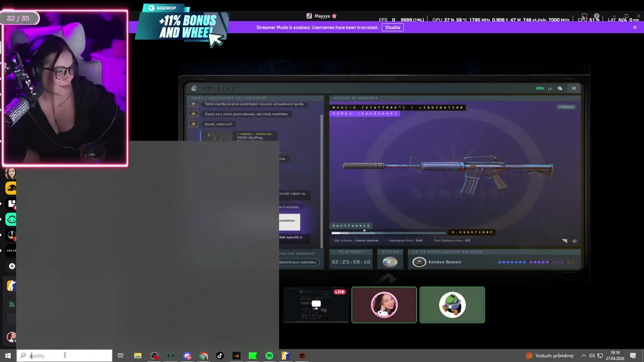Image resolution: width=644 pixels, height=362 pixels.
Task: Expand the system tray hidden icons chevron
Action: pos(584,355)
